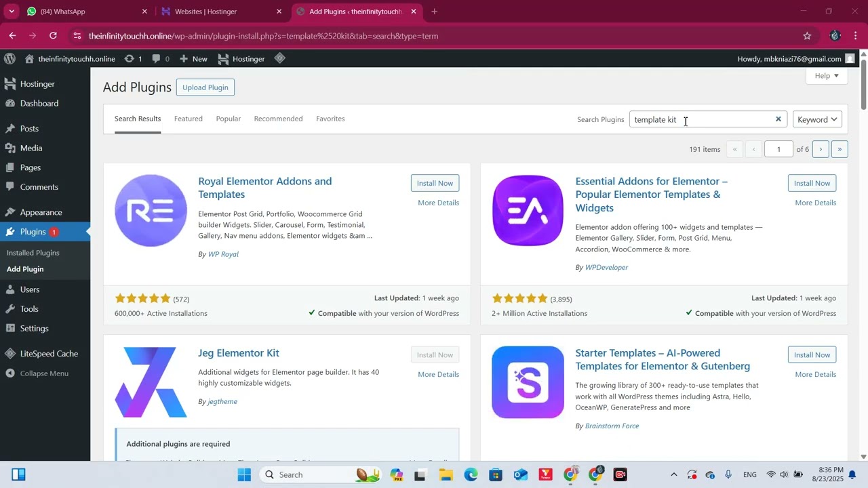Open Comments in the sidebar

[45, 187]
